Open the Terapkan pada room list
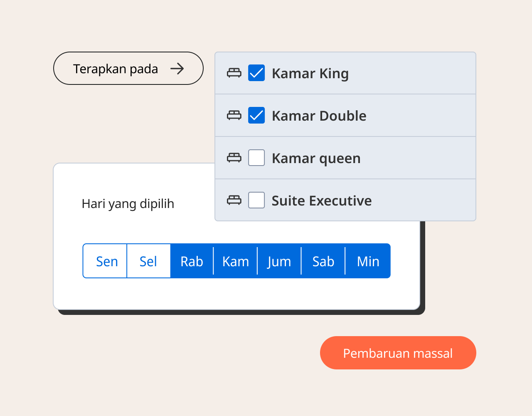 (x=128, y=69)
